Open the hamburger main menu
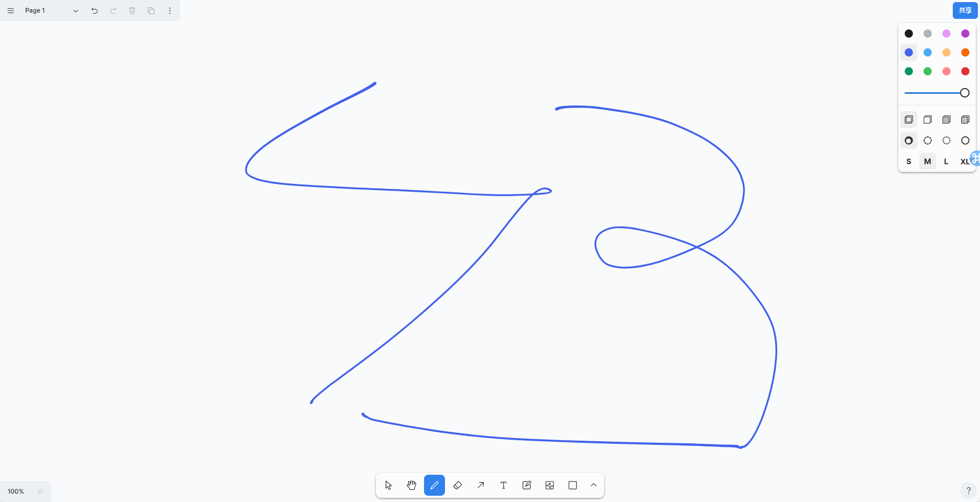The width and height of the screenshot is (980, 502). pos(10,10)
